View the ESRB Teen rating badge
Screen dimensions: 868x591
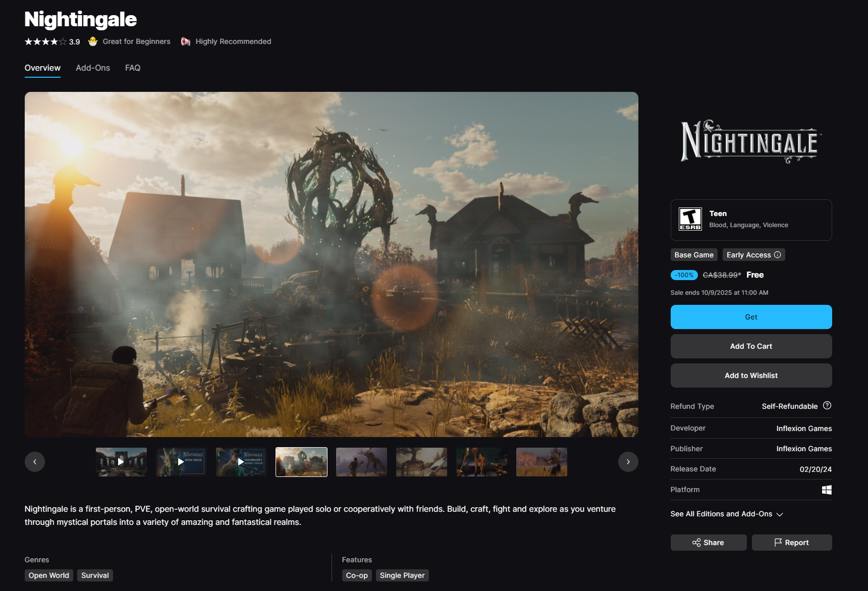click(691, 218)
